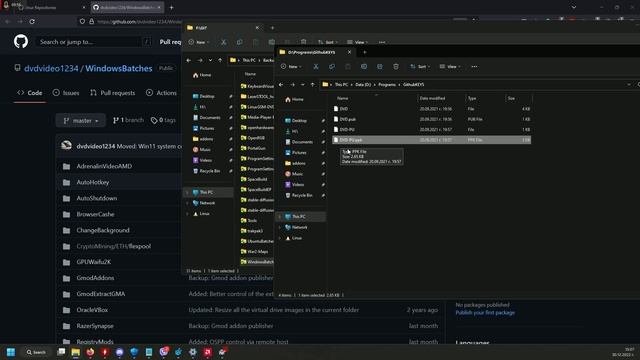Image resolution: width=640 pixels, height=360 pixels.
Task: Click Programs breadcrumb in GithubKEYS address bar
Action: tap(387, 84)
